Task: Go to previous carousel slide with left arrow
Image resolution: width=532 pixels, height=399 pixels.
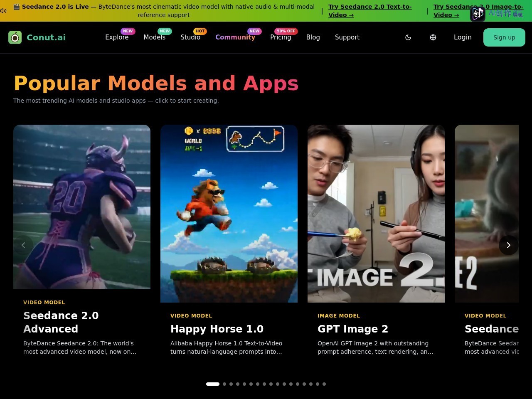Action: pos(23,245)
